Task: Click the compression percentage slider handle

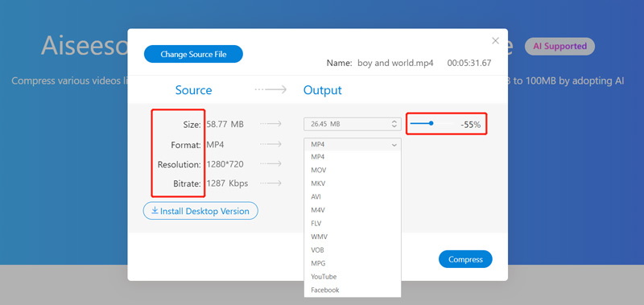Action: [x=431, y=123]
